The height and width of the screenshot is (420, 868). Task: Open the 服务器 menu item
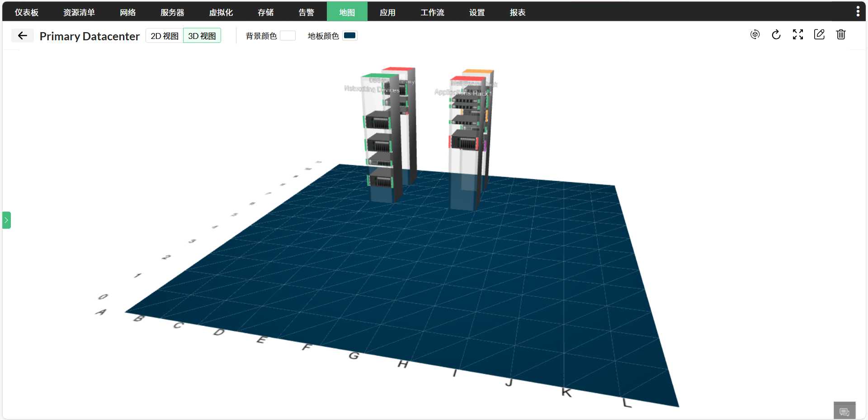tap(171, 13)
